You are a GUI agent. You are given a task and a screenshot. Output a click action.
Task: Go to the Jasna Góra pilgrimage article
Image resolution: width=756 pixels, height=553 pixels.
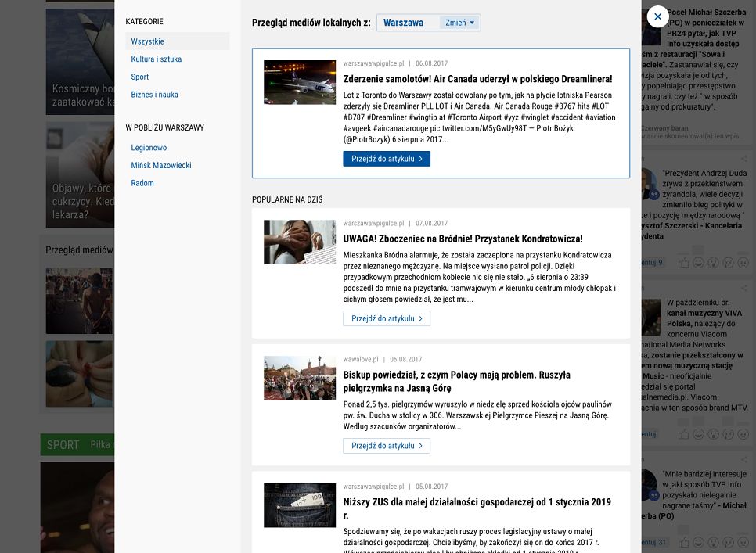coord(387,446)
